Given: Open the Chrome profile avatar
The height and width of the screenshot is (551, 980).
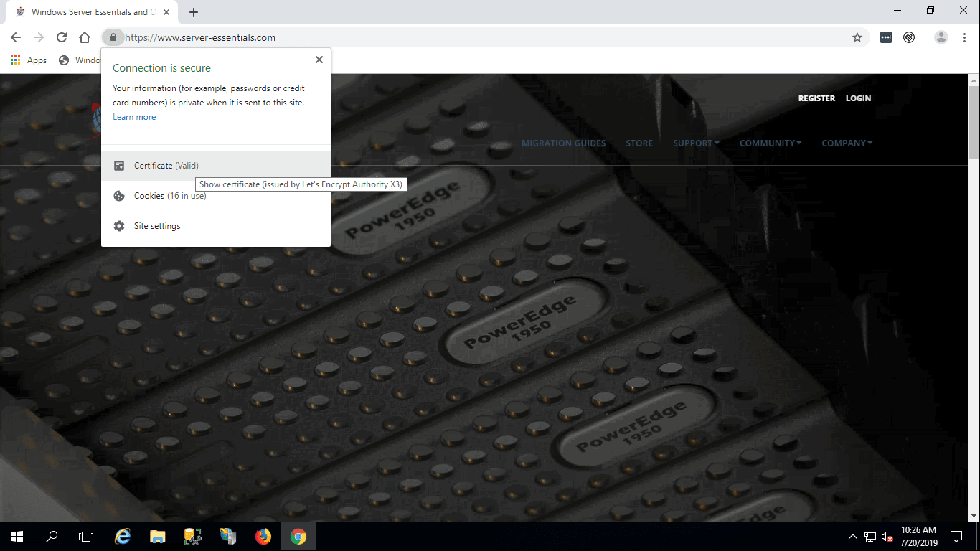Looking at the screenshot, I should [941, 37].
